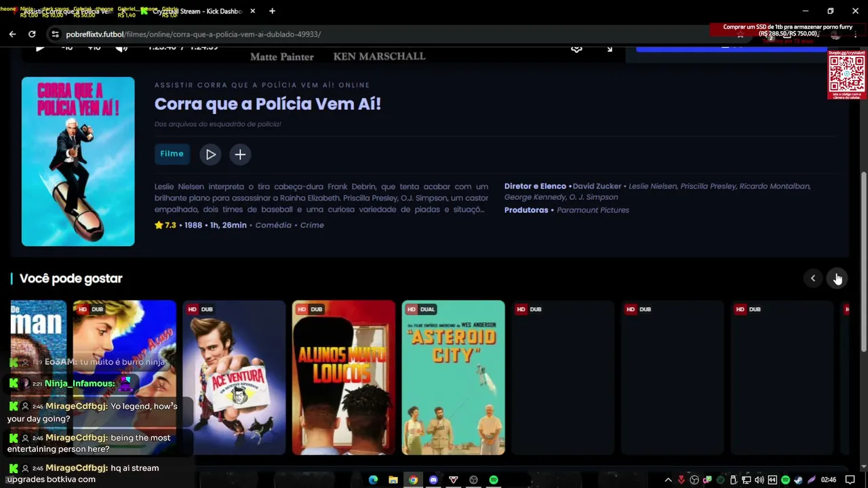Open the Ace Ventura movie card
Screen dimensions: 868x488
[x=234, y=378]
